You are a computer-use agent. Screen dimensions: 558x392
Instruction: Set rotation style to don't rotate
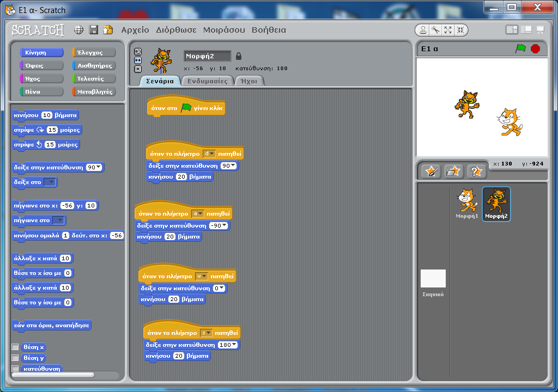138,69
